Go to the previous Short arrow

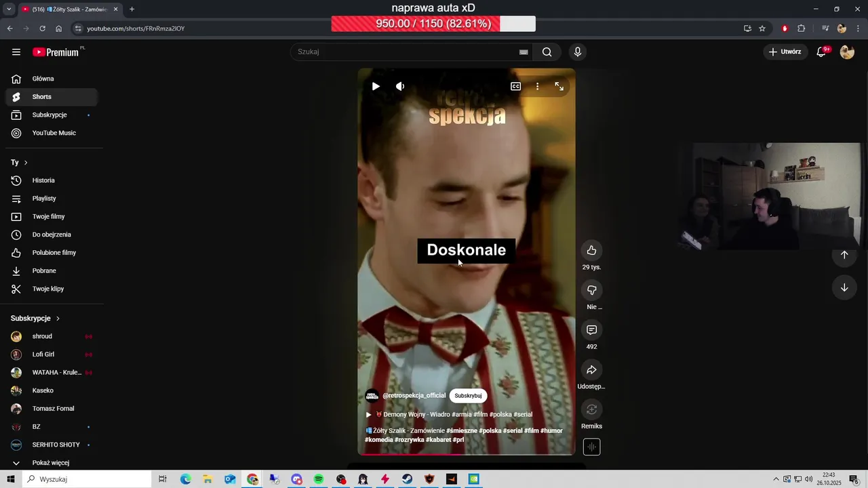(844, 255)
